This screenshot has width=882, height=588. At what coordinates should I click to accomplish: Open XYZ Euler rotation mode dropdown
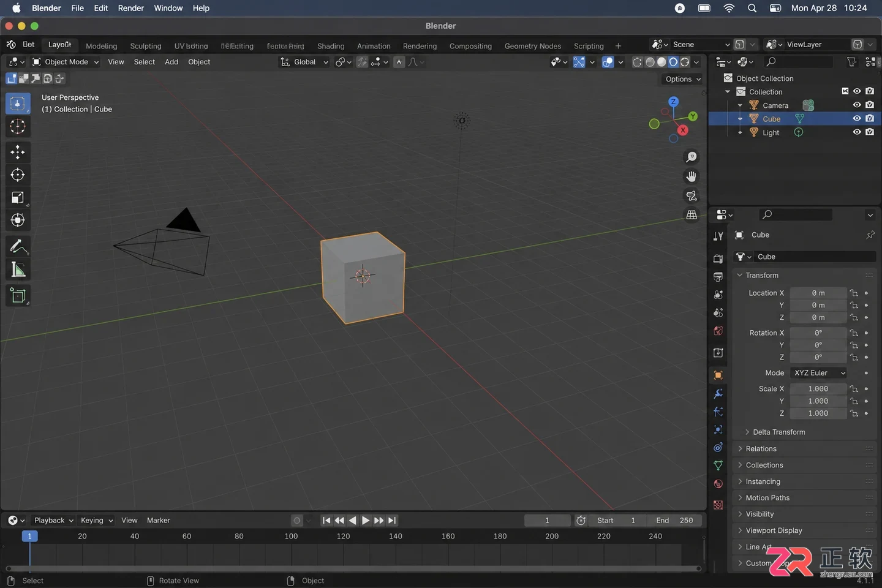(x=819, y=373)
